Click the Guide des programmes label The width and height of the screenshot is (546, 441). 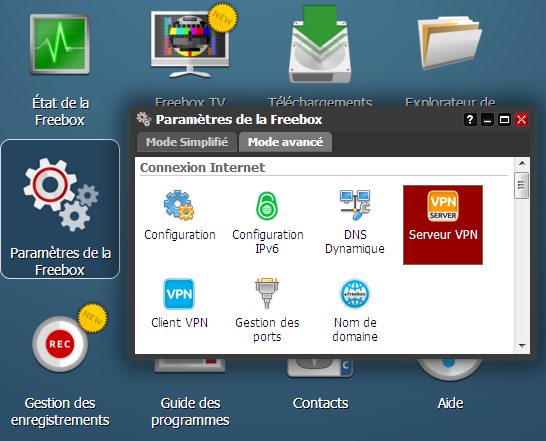(190, 412)
